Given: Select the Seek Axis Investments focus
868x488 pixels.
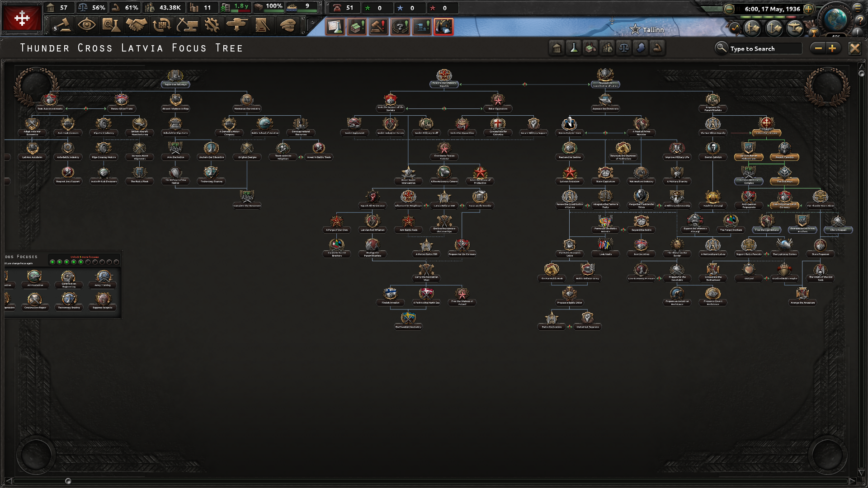Looking at the screenshot, I should coord(50,103).
